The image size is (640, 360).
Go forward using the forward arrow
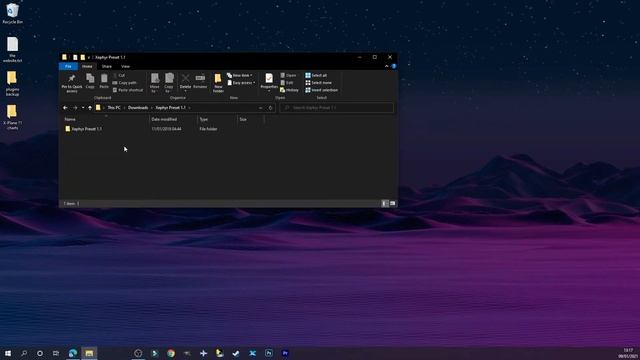coord(75,108)
